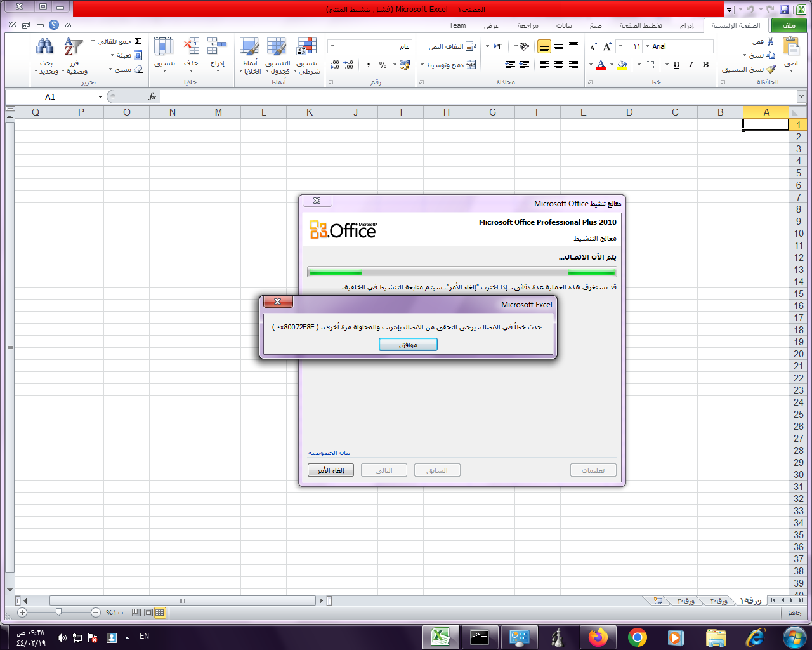Toggle bold formatting (B)
The height and width of the screenshot is (650, 812).
coord(705,65)
